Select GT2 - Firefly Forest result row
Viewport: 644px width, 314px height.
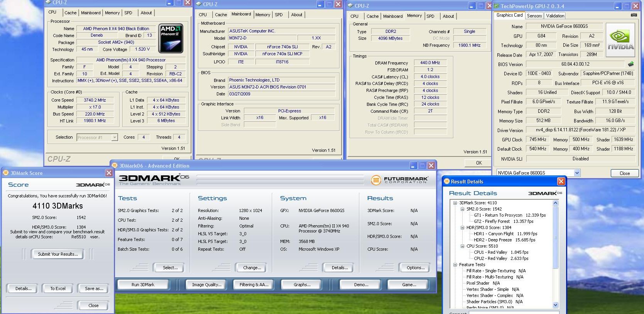pos(504,221)
